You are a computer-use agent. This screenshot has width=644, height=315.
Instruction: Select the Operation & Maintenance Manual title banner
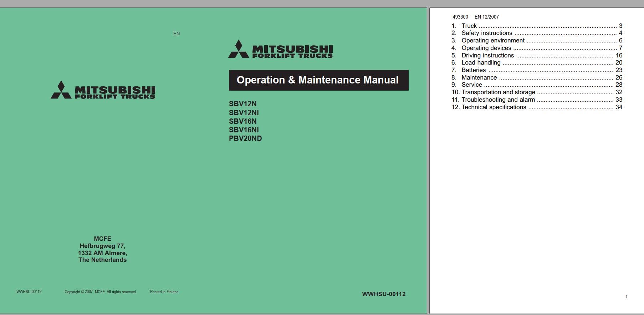coord(318,80)
